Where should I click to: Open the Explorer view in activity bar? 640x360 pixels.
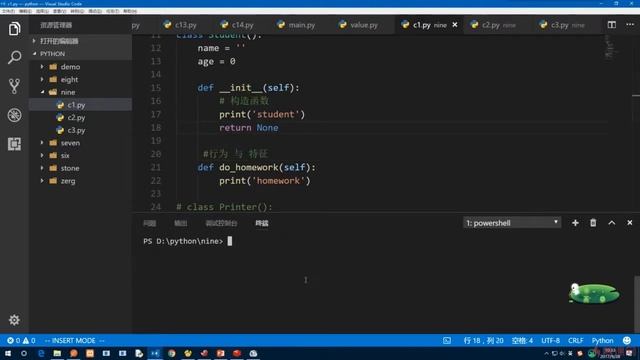(14, 29)
